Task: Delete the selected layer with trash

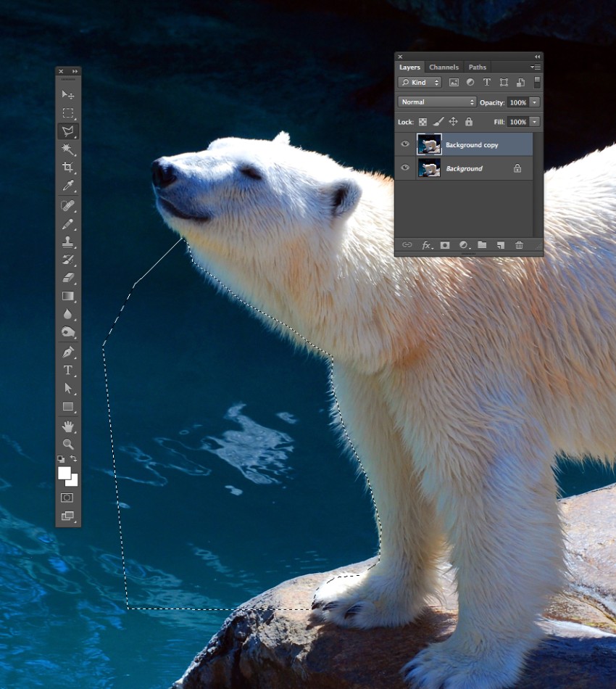Action: [519, 244]
